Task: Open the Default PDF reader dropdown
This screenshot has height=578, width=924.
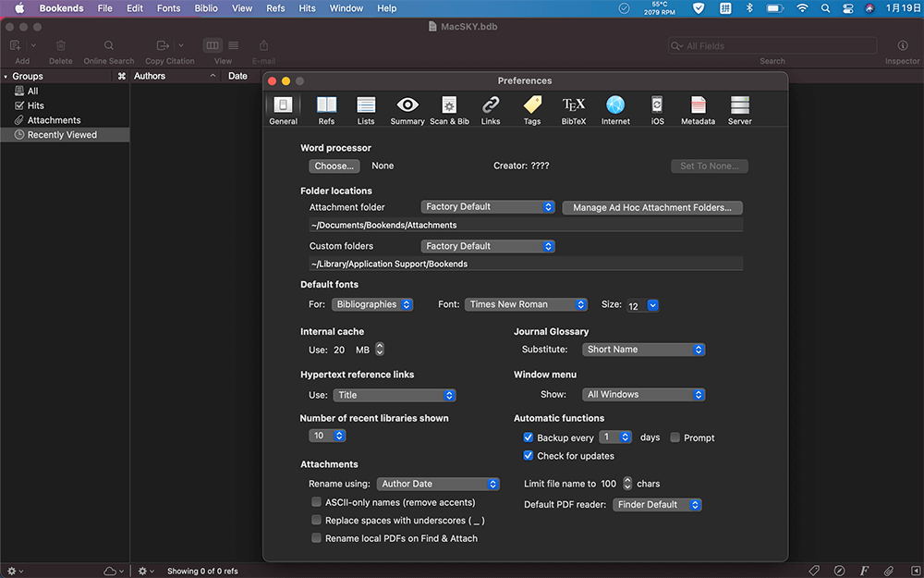Action: coord(657,505)
